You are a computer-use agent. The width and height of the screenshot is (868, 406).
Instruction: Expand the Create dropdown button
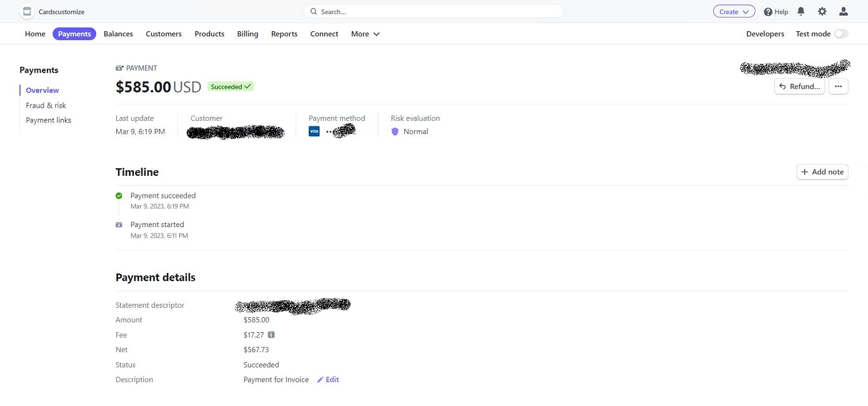coord(734,11)
